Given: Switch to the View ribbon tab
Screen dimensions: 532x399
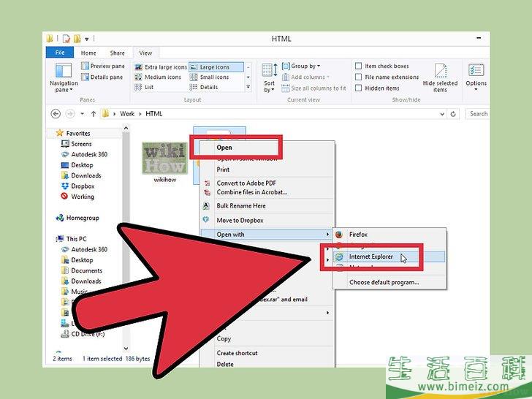Looking at the screenshot, I should pyautogui.click(x=145, y=53).
